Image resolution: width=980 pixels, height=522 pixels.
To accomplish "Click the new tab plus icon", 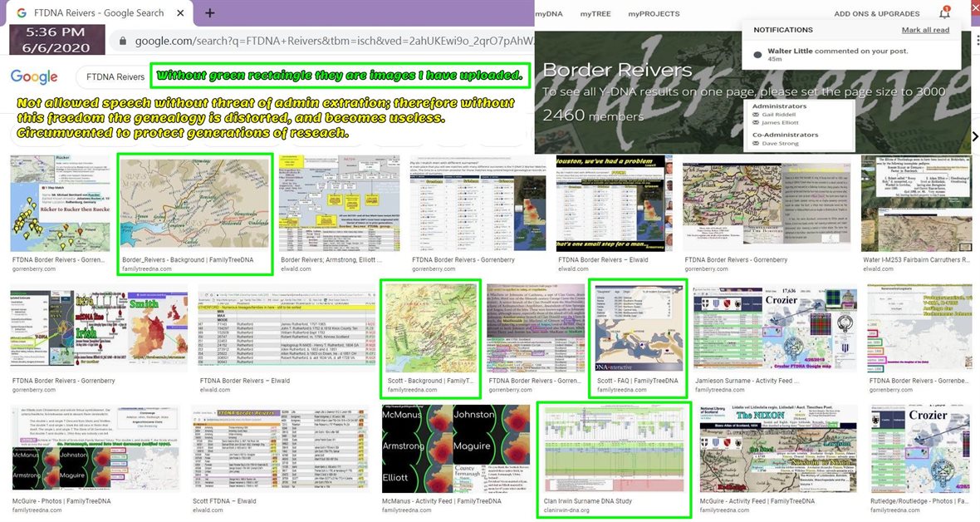I will [210, 13].
